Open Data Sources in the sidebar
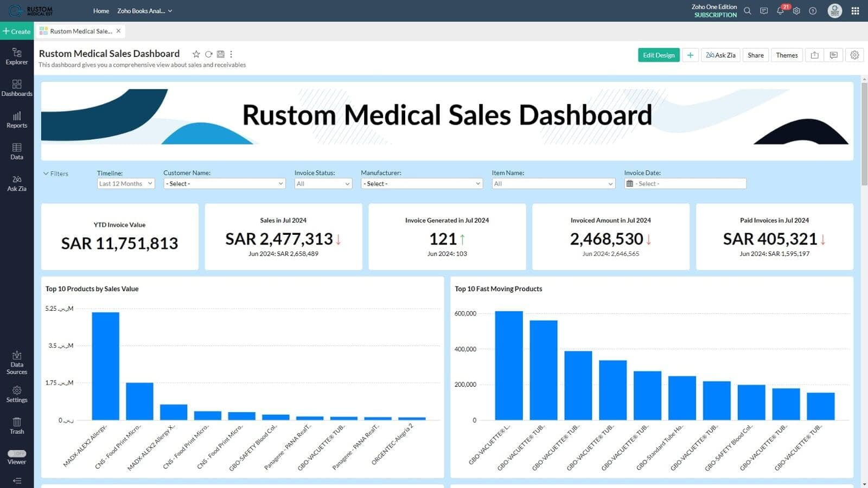 click(x=17, y=363)
